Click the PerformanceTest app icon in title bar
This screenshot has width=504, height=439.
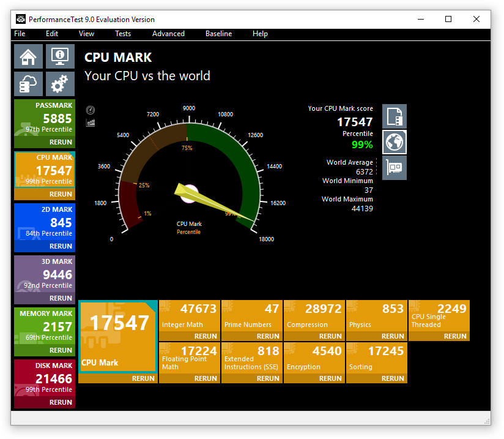click(x=21, y=20)
